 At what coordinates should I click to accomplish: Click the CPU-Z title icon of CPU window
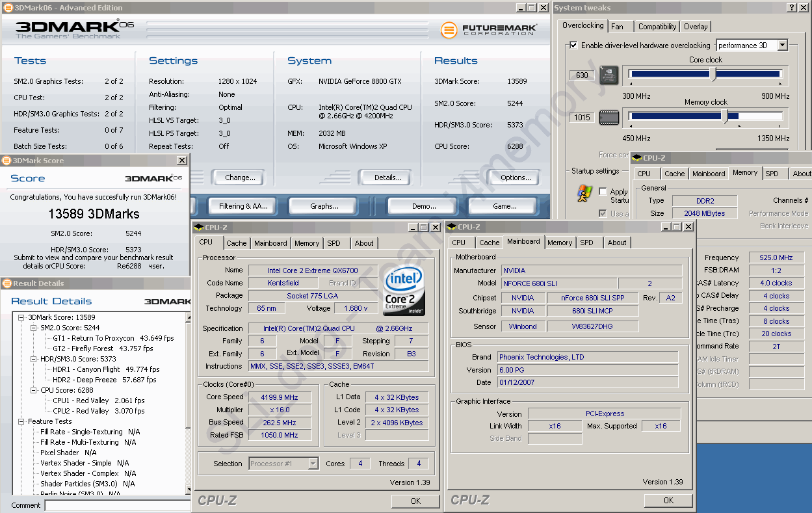click(200, 227)
